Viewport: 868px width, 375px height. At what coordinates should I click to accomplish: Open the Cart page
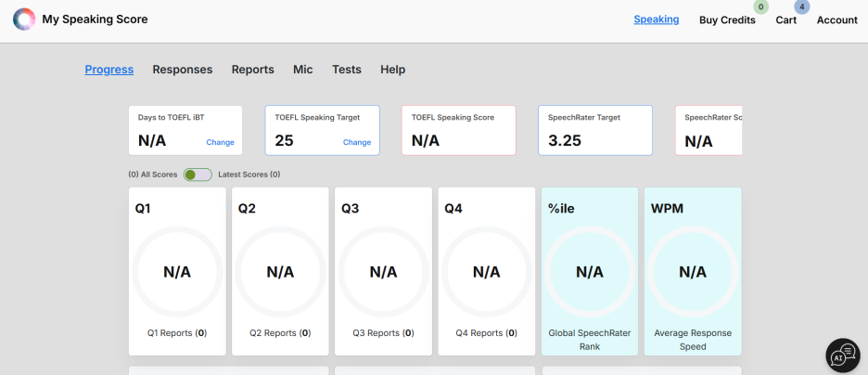pyautogui.click(x=786, y=19)
